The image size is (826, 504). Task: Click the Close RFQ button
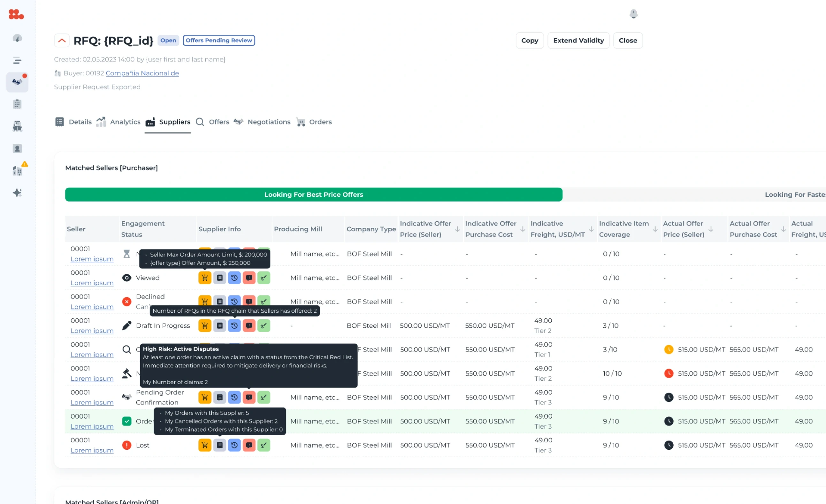coord(628,41)
